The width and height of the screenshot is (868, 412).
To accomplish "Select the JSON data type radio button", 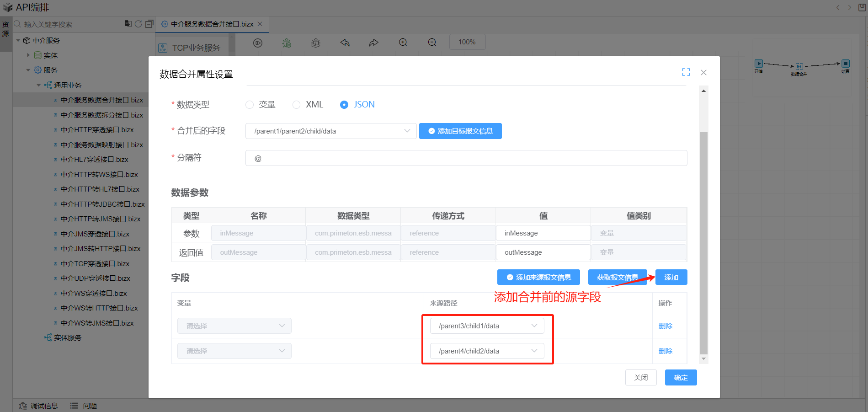I will coord(344,105).
